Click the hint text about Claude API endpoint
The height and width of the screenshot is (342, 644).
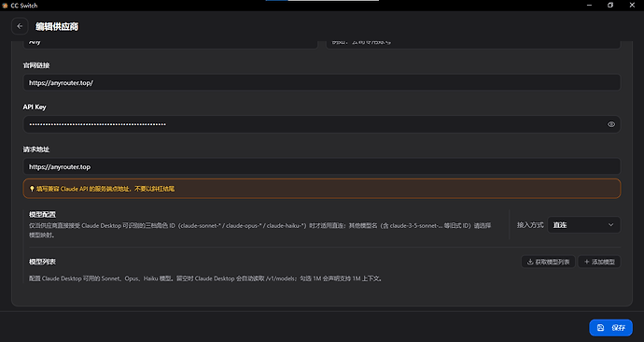[x=105, y=189]
